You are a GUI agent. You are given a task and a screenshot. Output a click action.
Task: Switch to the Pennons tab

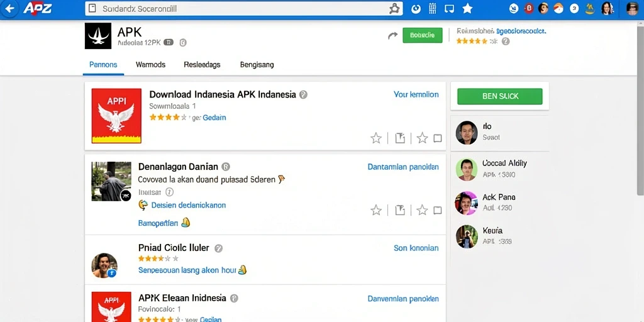pyautogui.click(x=103, y=65)
